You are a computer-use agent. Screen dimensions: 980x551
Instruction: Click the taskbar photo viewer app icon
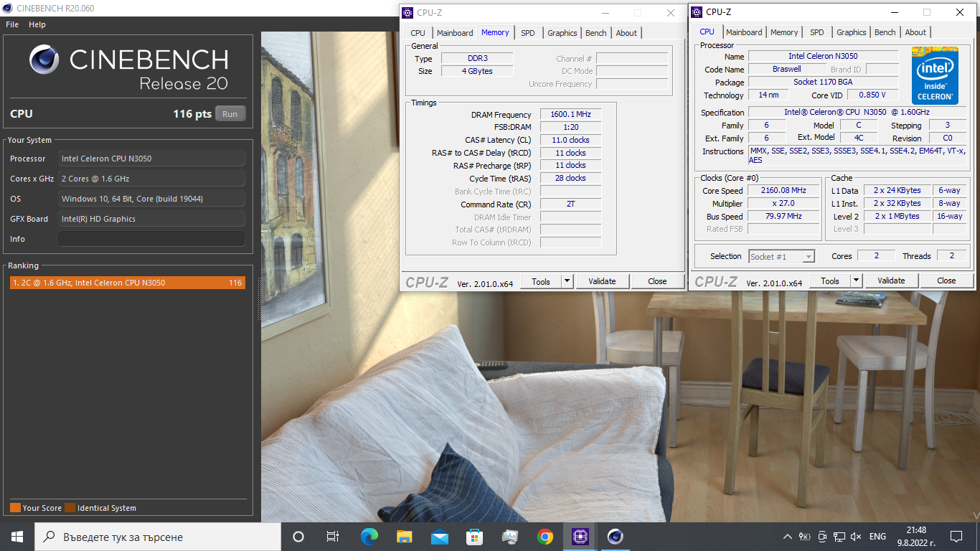click(x=510, y=537)
